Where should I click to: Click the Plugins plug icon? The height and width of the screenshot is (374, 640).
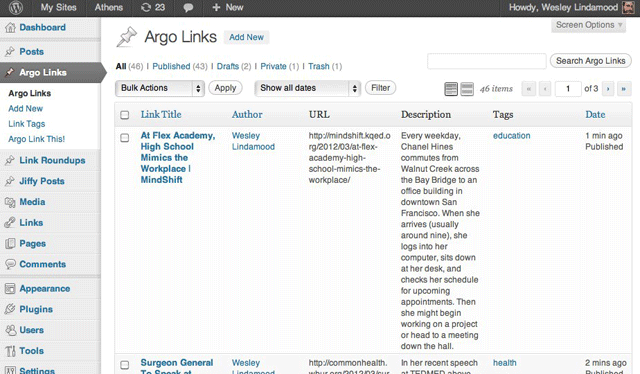(10, 309)
